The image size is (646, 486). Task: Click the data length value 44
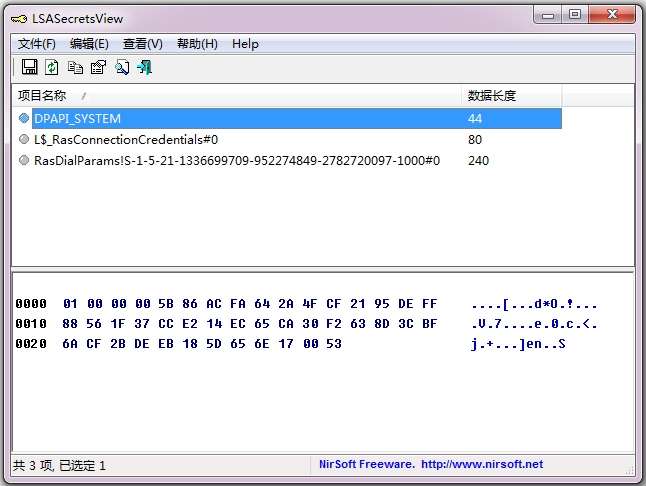click(475, 119)
